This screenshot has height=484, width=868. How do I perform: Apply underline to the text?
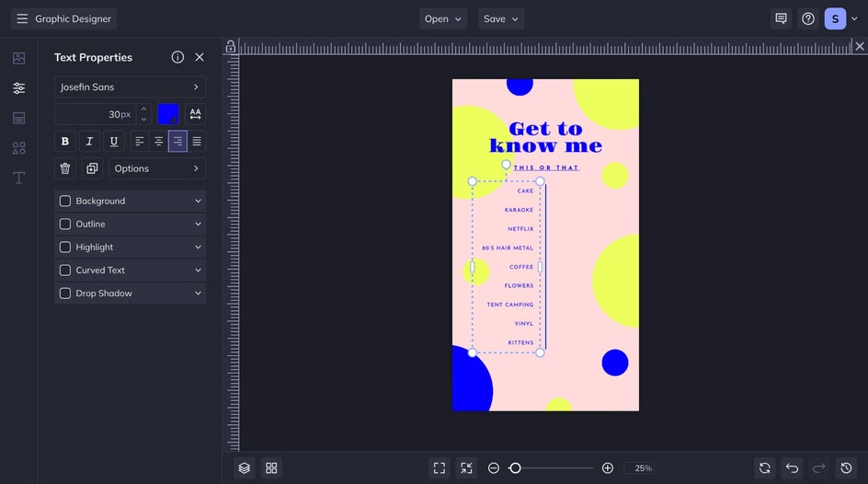(x=114, y=142)
